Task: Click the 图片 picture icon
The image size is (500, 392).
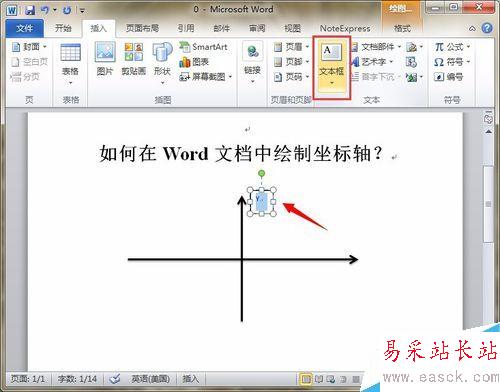Action: tap(105, 59)
